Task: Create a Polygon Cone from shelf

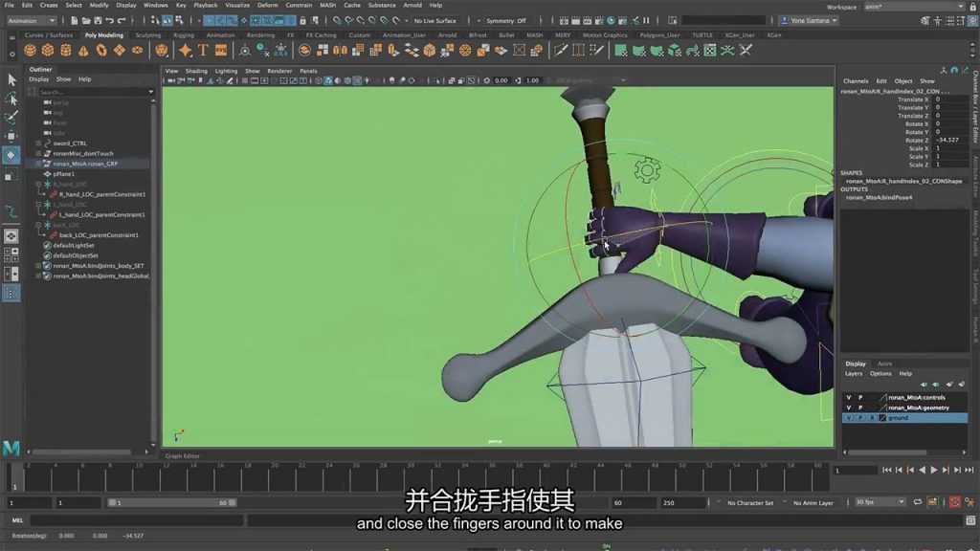Action: click(83, 50)
